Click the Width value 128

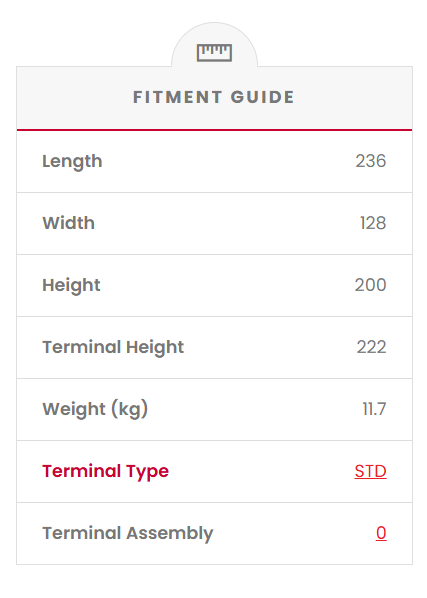[x=373, y=223]
